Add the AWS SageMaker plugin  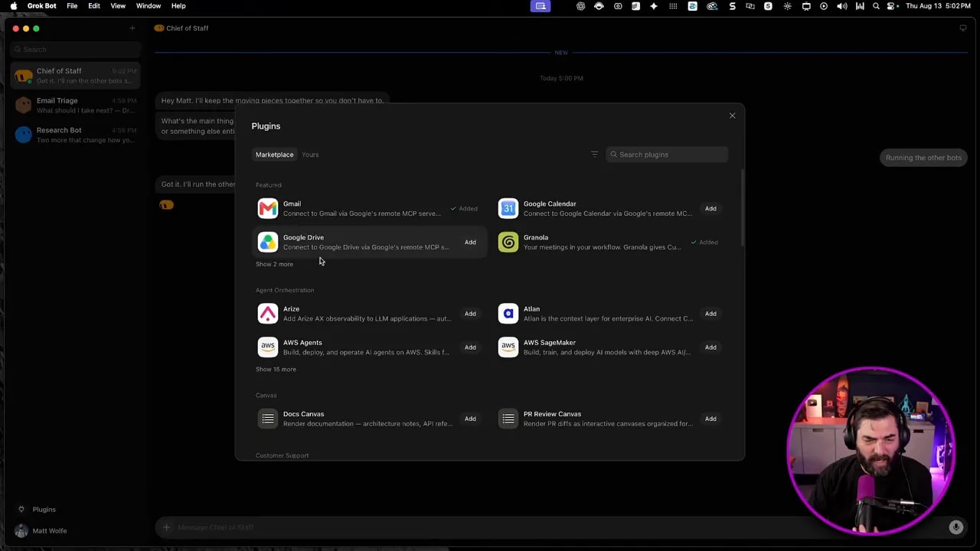coord(710,347)
